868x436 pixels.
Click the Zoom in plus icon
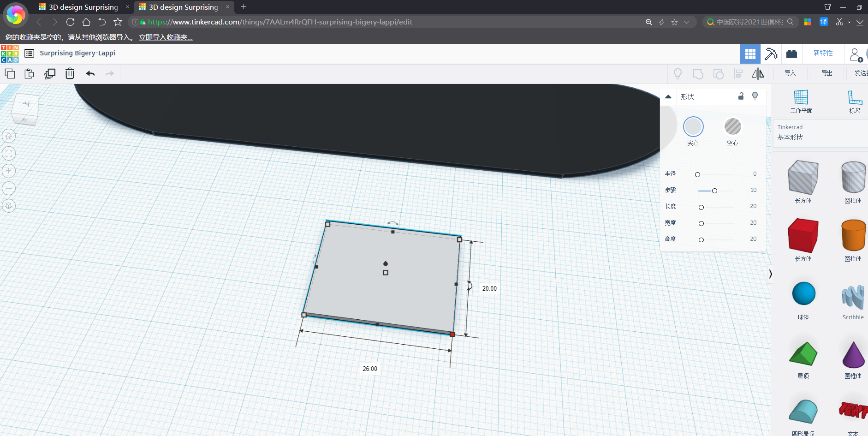coord(9,171)
